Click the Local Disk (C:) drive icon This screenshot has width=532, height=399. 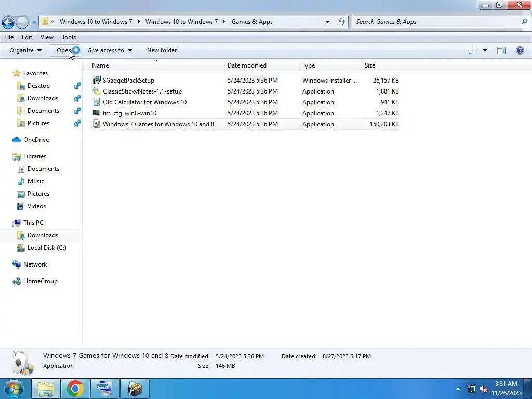[x=21, y=248]
